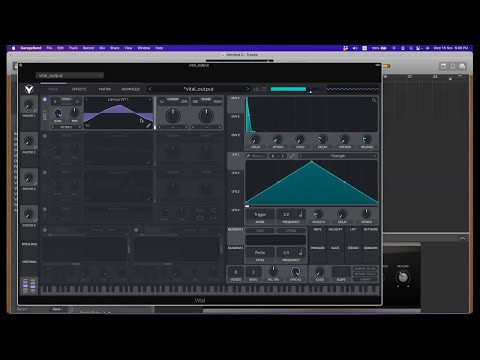Select the LFO 2 row
The image size is (480, 360).
click(236, 173)
